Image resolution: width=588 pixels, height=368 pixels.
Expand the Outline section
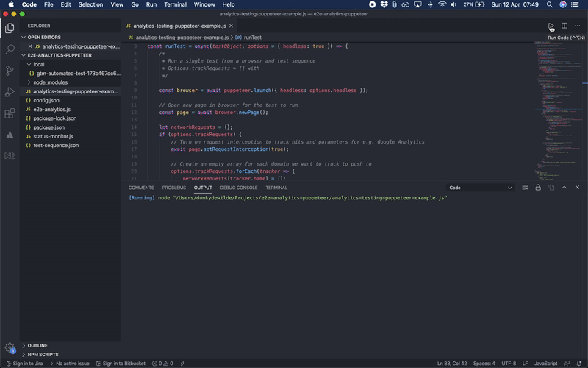tap(37, 345)
